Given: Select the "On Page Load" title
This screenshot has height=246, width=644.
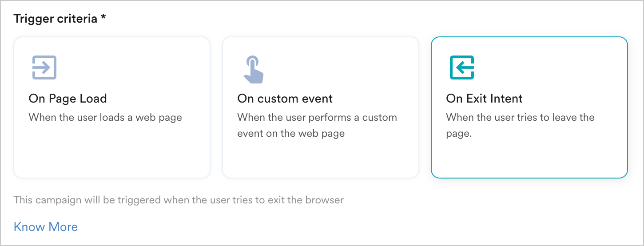Looking at the screenshot, I should [x=68, y=99].
